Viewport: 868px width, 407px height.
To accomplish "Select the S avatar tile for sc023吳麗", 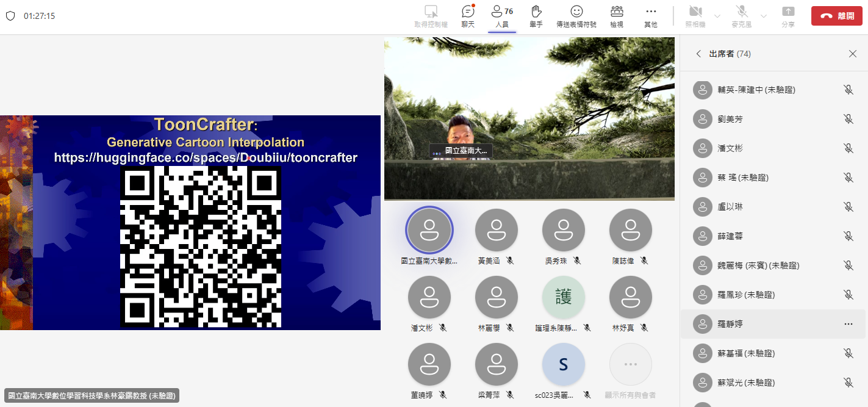I will pos(564,364).
